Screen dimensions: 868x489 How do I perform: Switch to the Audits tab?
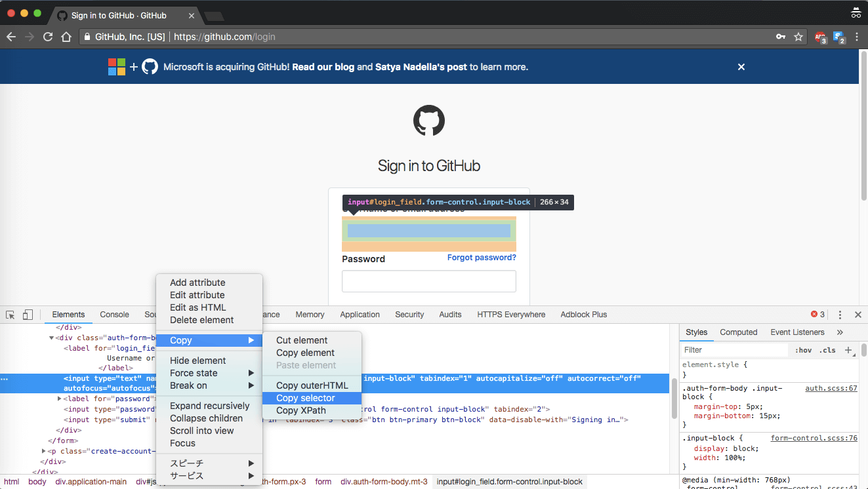coord(450,315)
